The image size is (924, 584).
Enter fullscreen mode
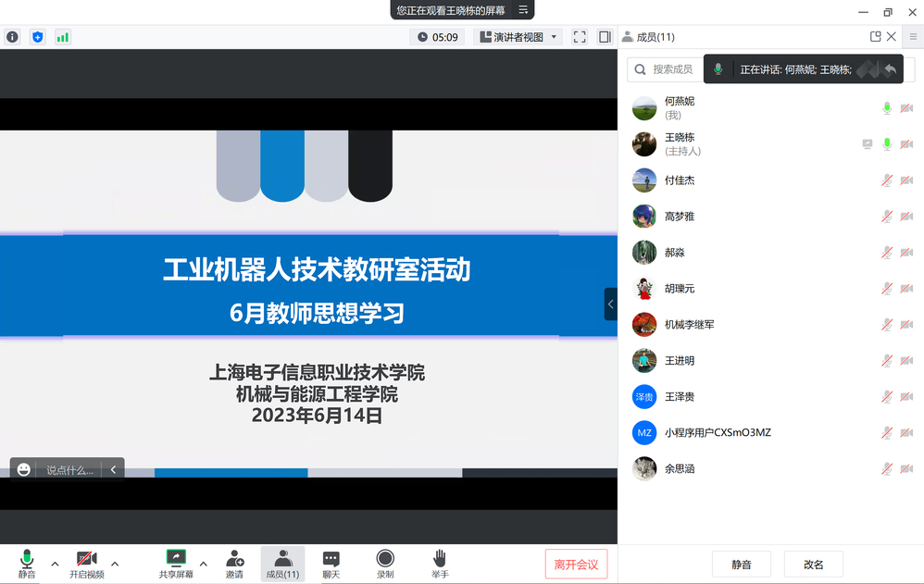pyautogui.click(x=580, y=37)
